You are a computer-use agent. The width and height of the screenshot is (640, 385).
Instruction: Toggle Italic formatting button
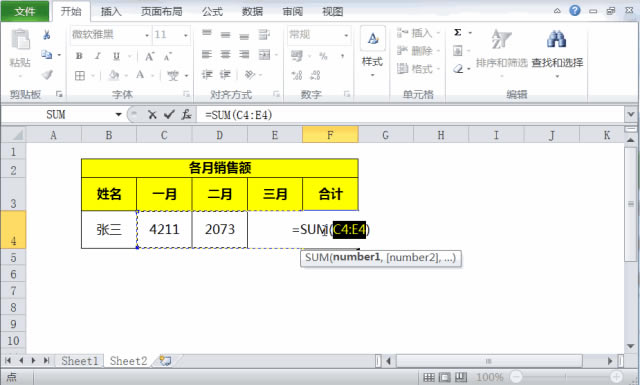pos(98,56)
